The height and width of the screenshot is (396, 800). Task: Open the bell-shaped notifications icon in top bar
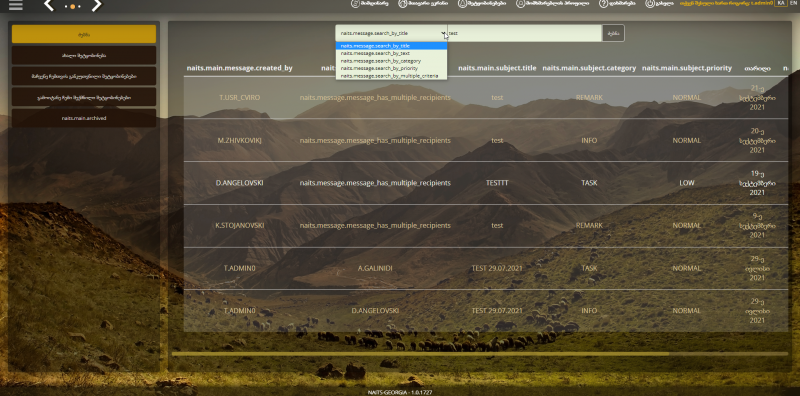click(462, 4)
